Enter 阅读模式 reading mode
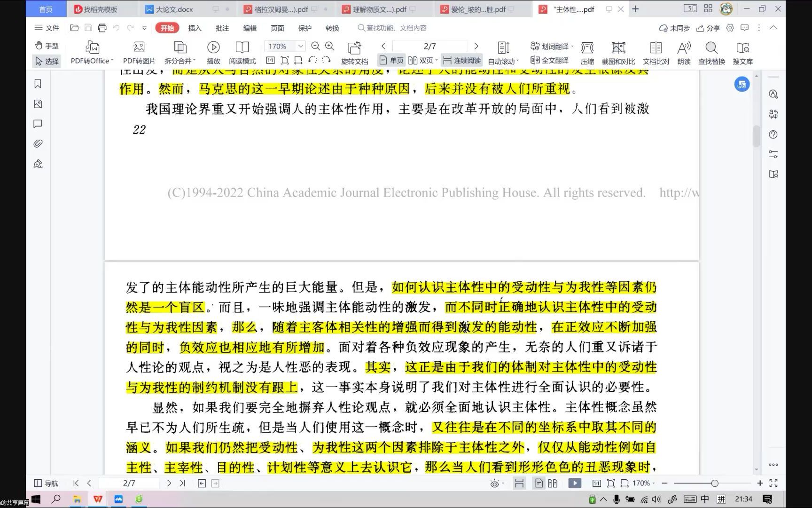The height and width of the screenshot is (508, 812). pos(242,52)
